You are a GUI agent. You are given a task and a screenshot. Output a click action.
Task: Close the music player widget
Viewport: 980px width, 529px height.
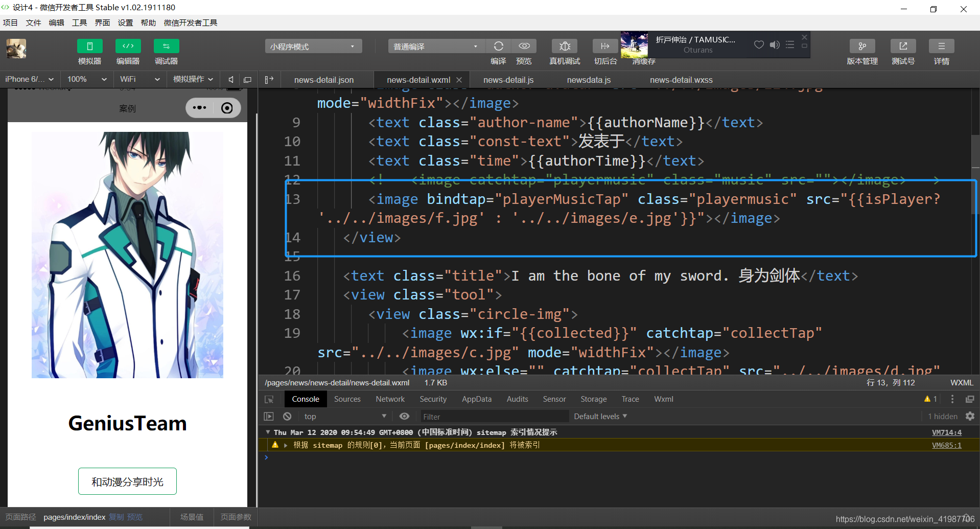tap(804, 37)
